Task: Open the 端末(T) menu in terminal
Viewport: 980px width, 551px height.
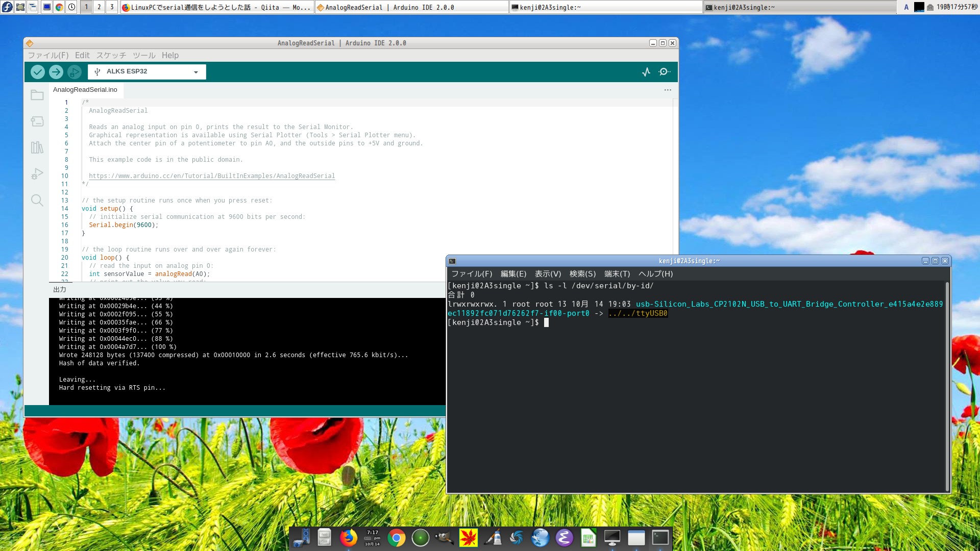Action: coord(617,274)
